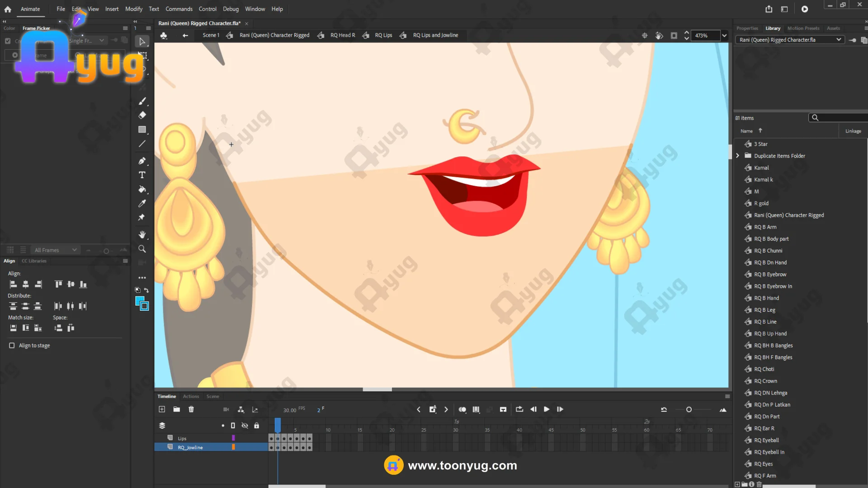Expand the Duplicate Items Folder
The height and width of the screenshot is (488, 868).
coord(738,155)
